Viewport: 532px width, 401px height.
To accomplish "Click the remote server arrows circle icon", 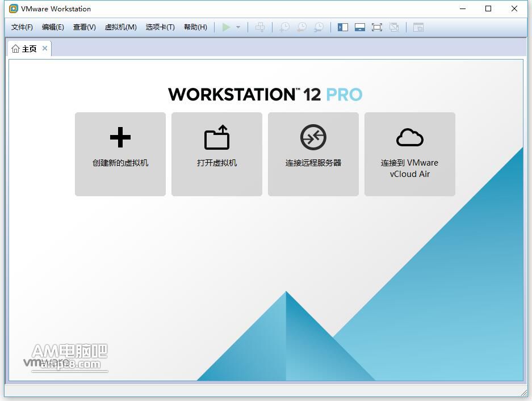I will (313, 137).
